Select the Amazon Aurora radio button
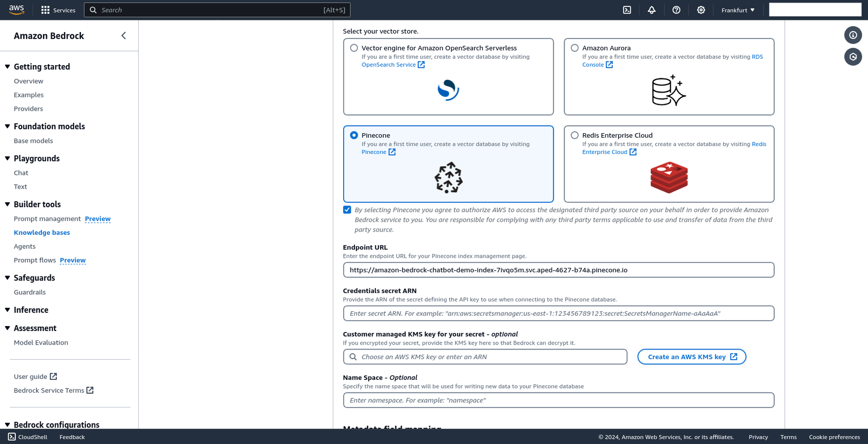Screen dimensions: 868x444 [x=575, y=48]
